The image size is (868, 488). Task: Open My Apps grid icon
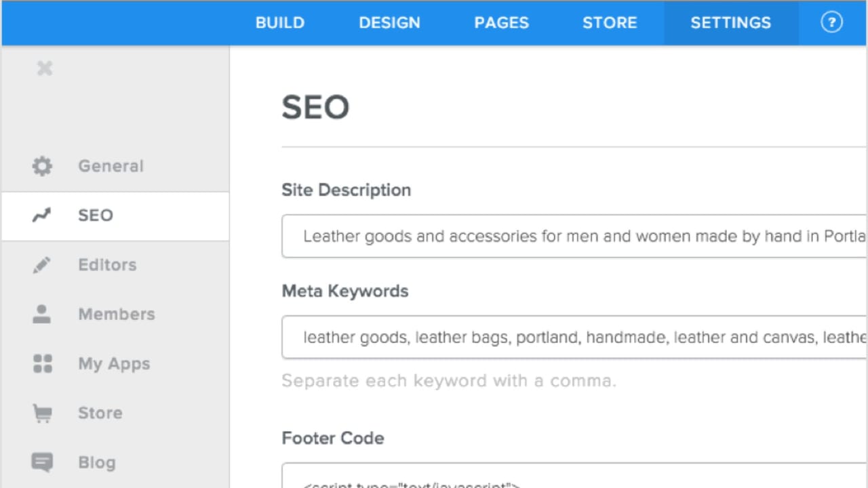[42, 363]
